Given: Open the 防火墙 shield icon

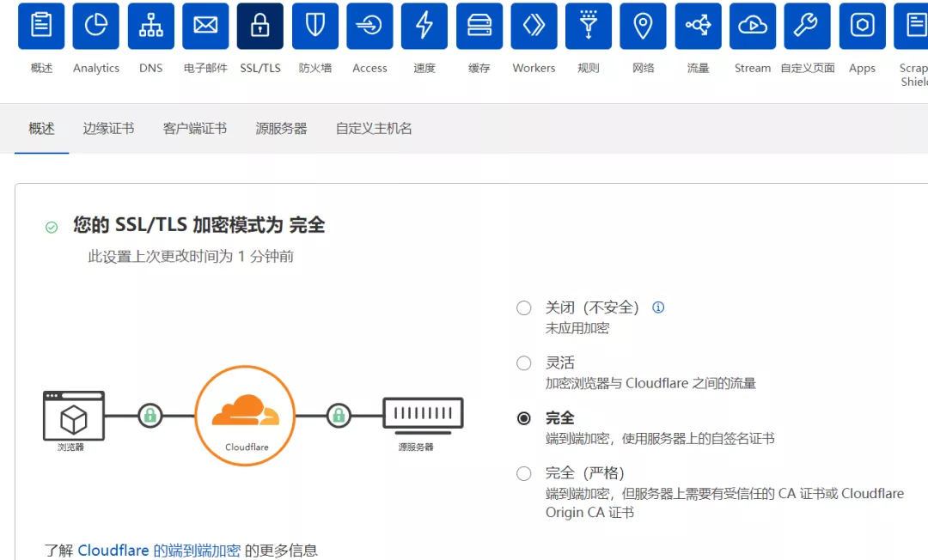Looking at the screenshot, I should pos(314,26).
